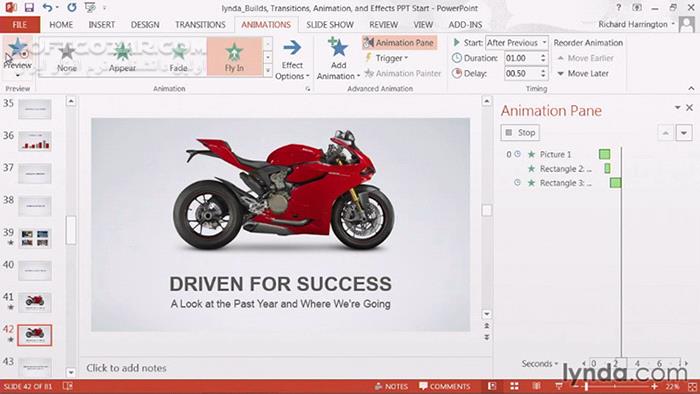
Task: Open the quick access toolbar customize arrow
Action: [104, 8]
